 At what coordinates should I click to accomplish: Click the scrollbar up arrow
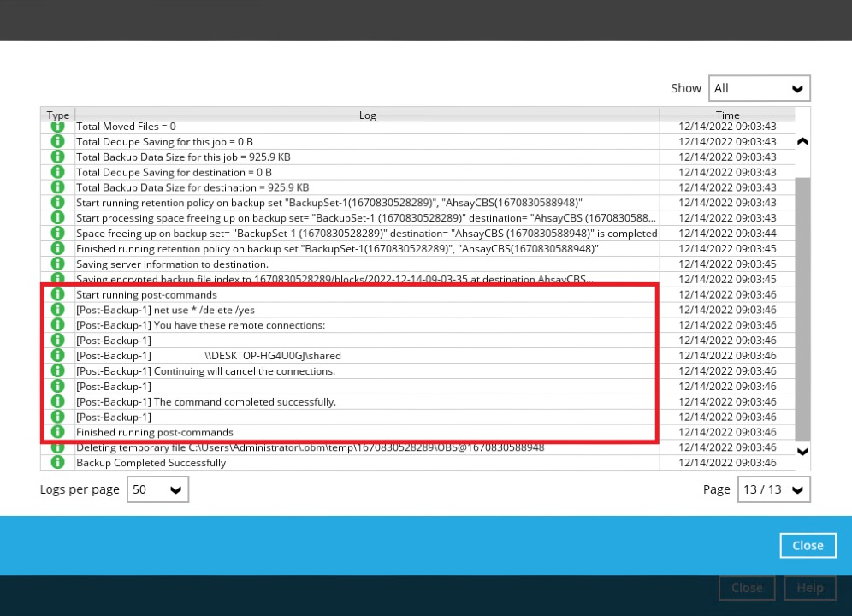tap(802, 142)
